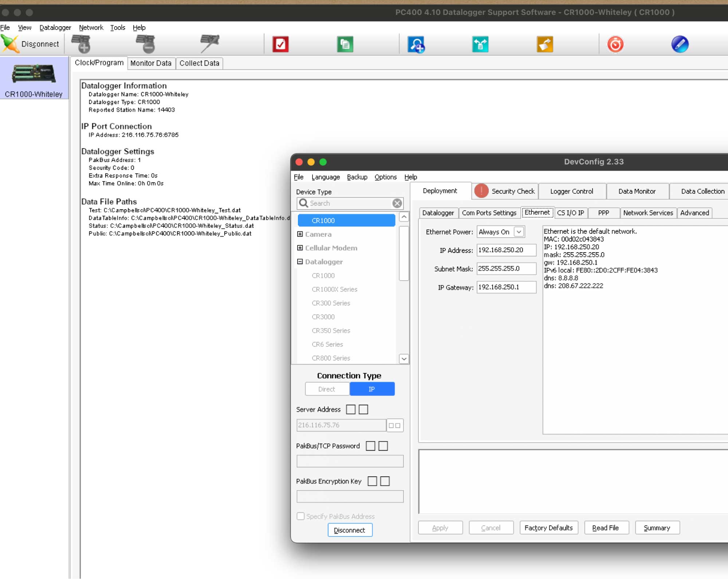Open the green document toolbar icon
The height and width of the screenshot is (579, 728).
tap(345, 44)
